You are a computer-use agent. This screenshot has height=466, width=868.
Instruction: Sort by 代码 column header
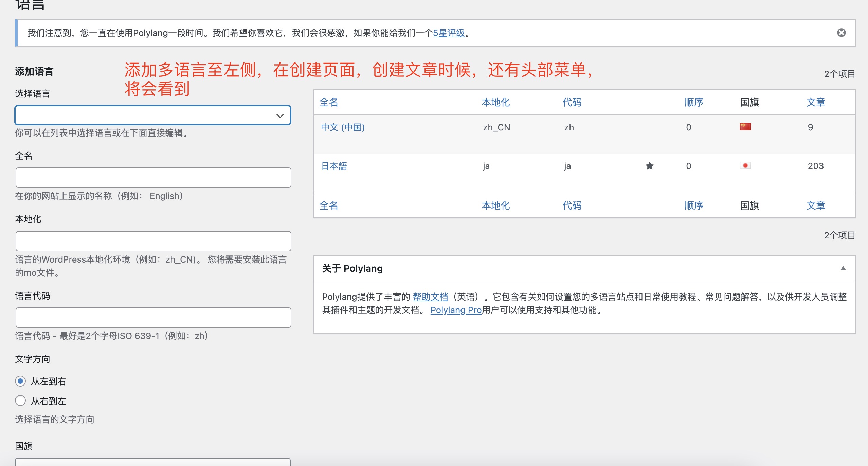pos(572,102)
